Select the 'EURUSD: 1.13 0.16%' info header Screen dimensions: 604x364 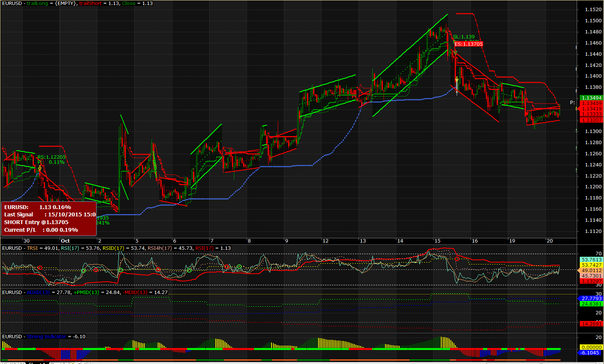pyautogui.click(x=38, y=207)
